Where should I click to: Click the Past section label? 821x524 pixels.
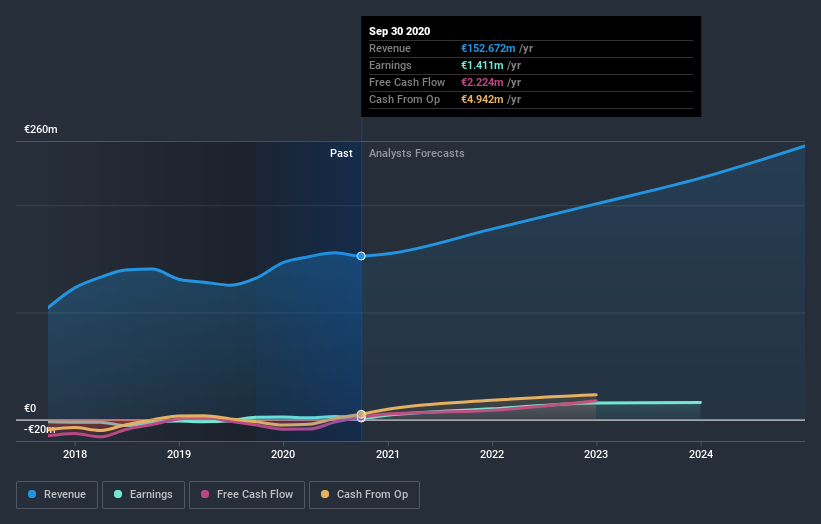pyautogui.click(x=341, y=153)
